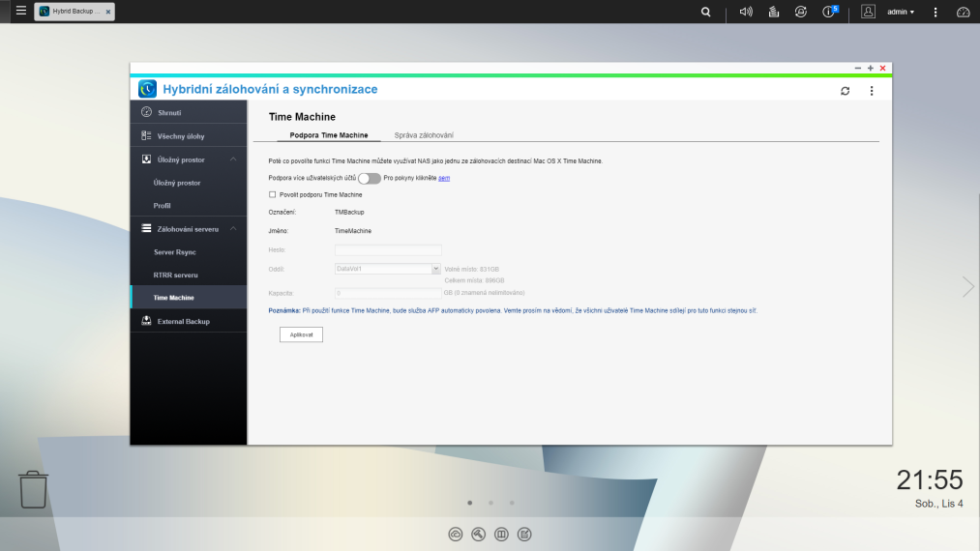The height and width of the screenshot is (551, 980).
Task: Click the cloud icon in bottom dock
Action: click(x=456, y=534)
